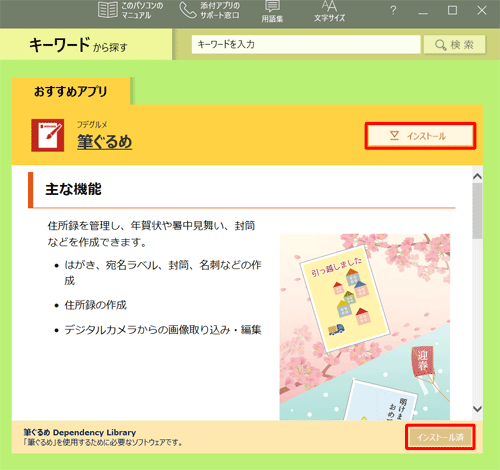Viewport: 500px width, 470px height.
Task: Click the 「筆ぐるめ」を使用するために必要なソフトウェアです description
Action: [x=103, y=443]
